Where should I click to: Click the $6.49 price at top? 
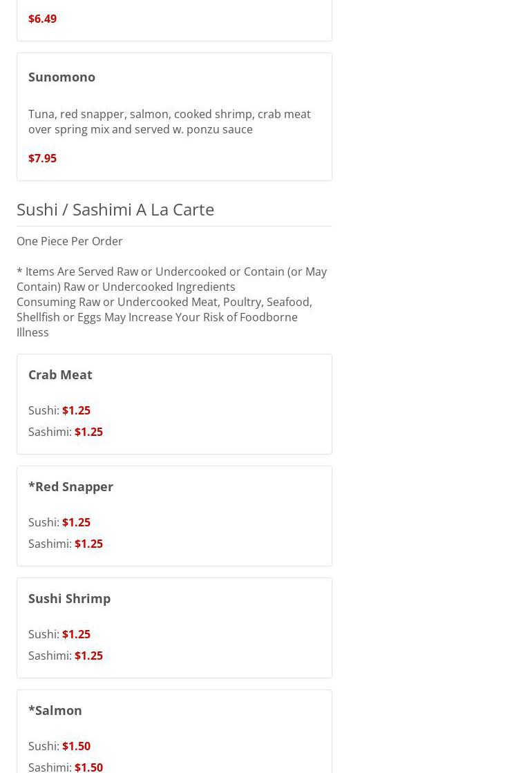42,19
